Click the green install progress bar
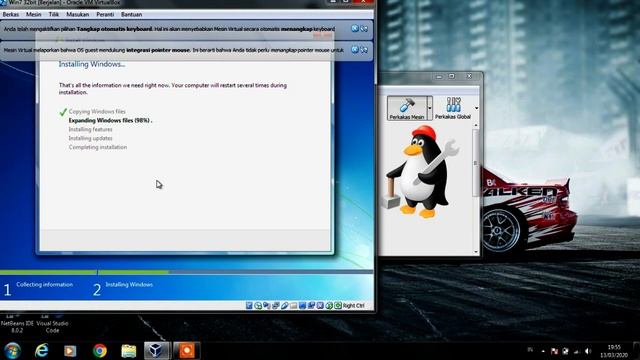The height and width of the screenshot is (360, 640). (x=84, y=272)
